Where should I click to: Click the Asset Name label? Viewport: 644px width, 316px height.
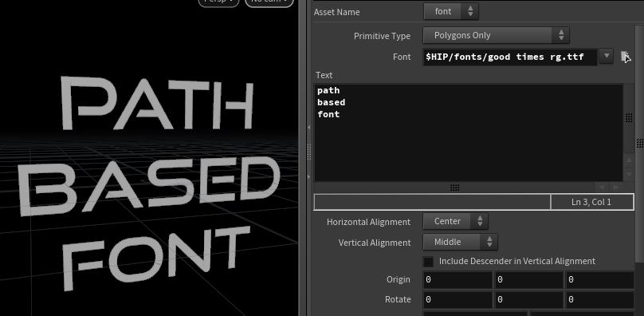[x=337, y=12]
